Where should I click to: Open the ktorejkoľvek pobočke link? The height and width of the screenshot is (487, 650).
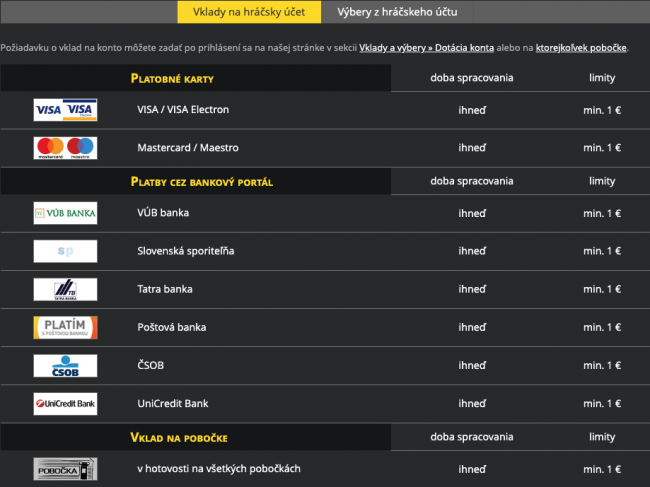582,48
